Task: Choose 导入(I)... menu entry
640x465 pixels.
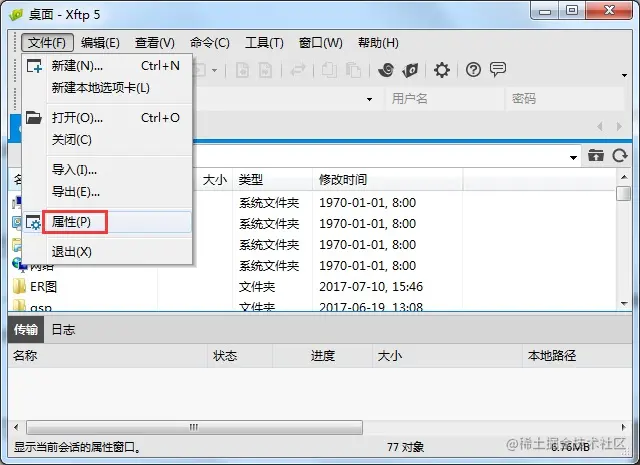Action: pyautogui.click(x=107, y=170)
